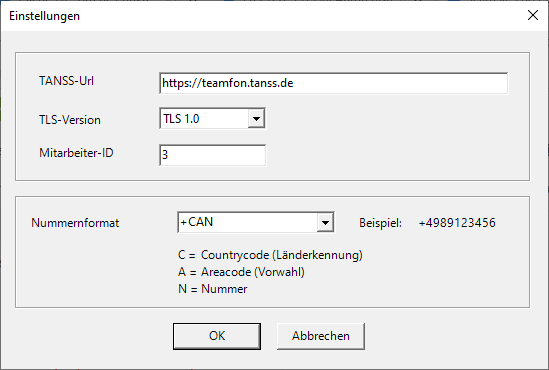Viewport: 549px width, 370px height.
Task: Click the Einstellungen window title
Action: coord(44,16)
